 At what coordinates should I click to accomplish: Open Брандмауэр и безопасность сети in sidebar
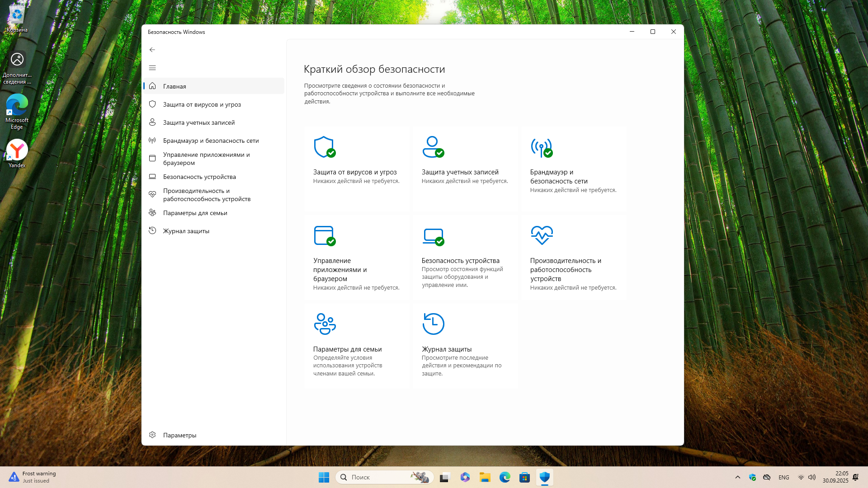point(211,141)
